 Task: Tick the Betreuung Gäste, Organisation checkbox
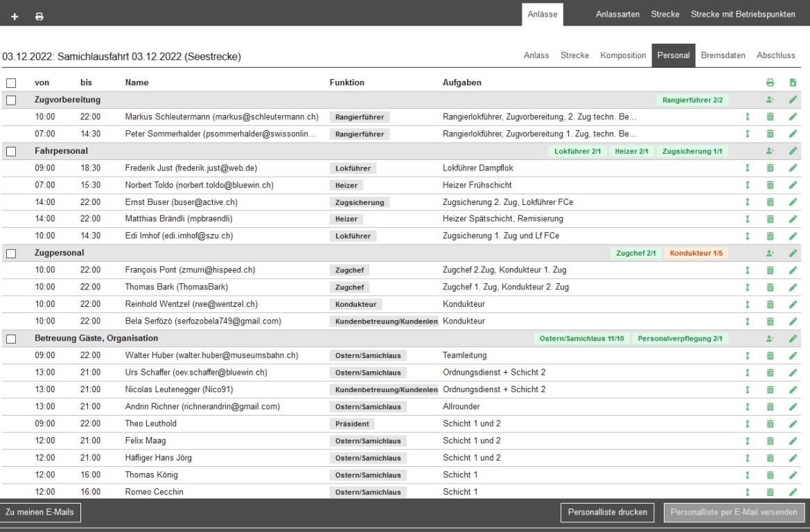[x=11, y=339]
